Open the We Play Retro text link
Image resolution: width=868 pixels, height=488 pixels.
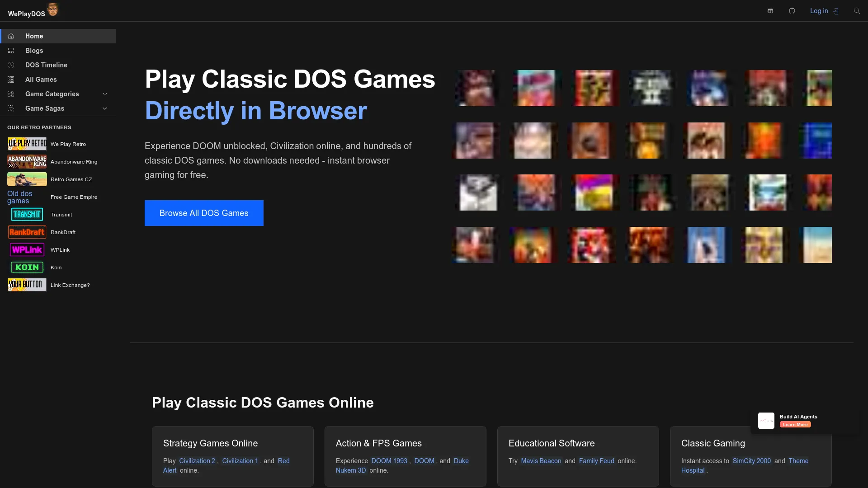click(68, 144)
